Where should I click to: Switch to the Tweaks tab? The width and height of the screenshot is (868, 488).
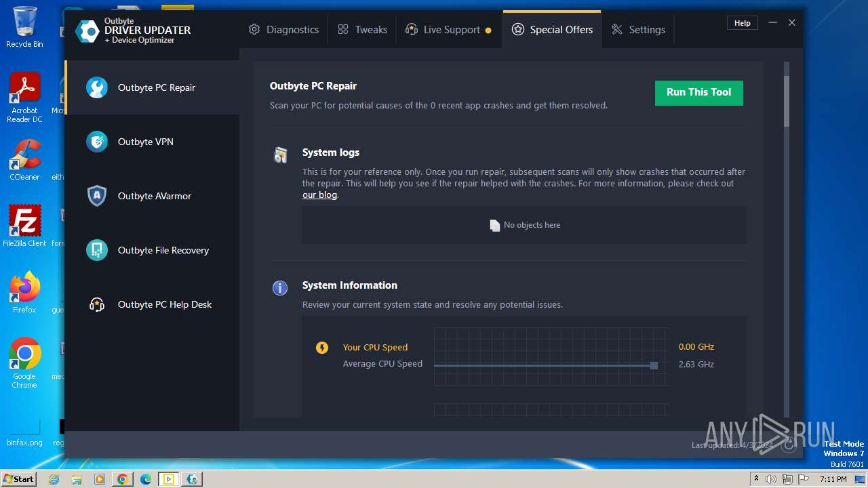tap(362, 30)
